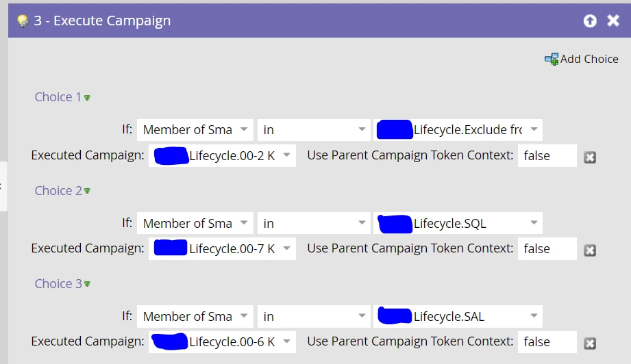The height and width of the screenshot is (364, 631).
Task: Click Choice 1 Token Context false field
Action: click(x=547, y=155)
